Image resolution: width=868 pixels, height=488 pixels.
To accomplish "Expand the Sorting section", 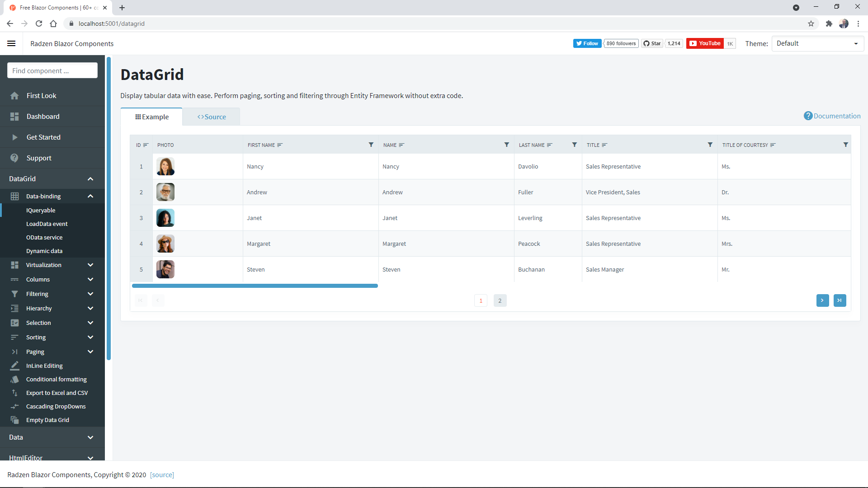I will tap(90, 337).
